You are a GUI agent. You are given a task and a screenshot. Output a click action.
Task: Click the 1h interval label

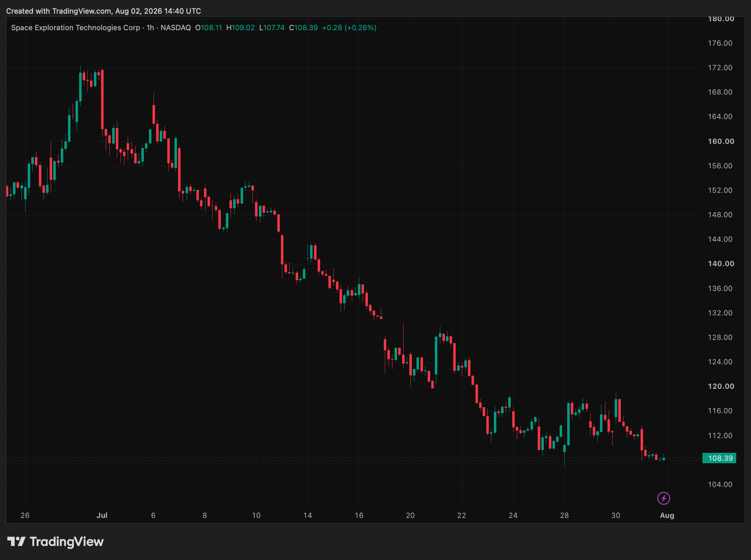pos(150,28)
